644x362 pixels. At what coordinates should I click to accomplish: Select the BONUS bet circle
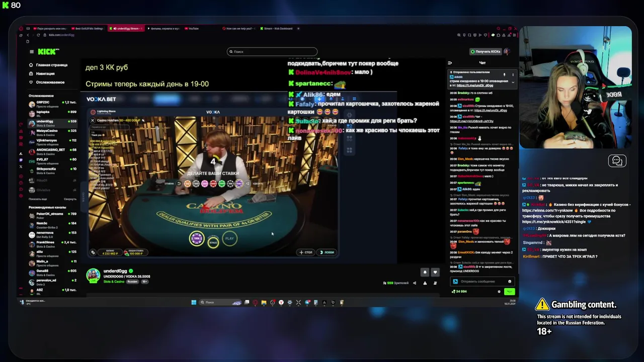pyautogui.click(x=213, y=242)
